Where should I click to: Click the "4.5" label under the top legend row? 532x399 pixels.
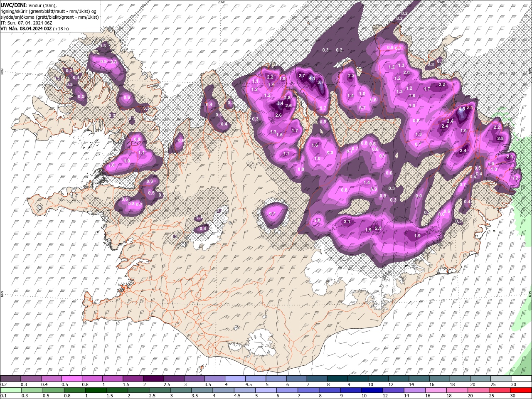pyautogui.click(x=249, y=384)
